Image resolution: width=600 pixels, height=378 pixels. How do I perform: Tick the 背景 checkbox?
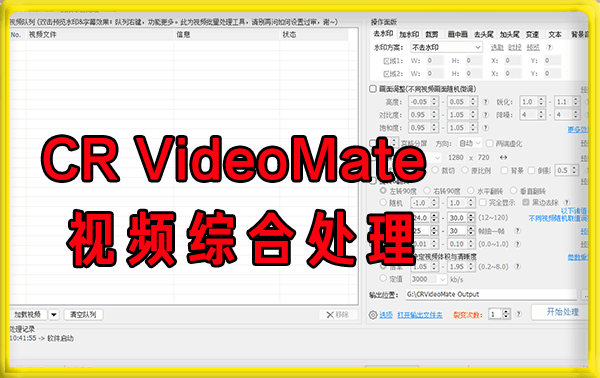504,170
